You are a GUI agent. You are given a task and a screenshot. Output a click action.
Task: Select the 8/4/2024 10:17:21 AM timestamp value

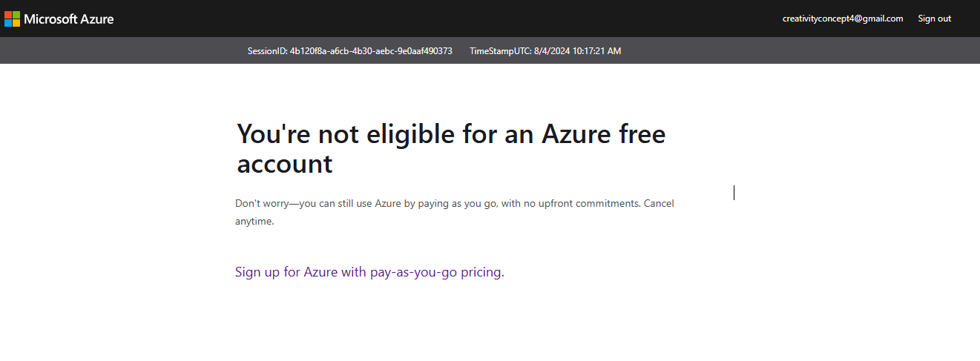click(x=577, y=51)
